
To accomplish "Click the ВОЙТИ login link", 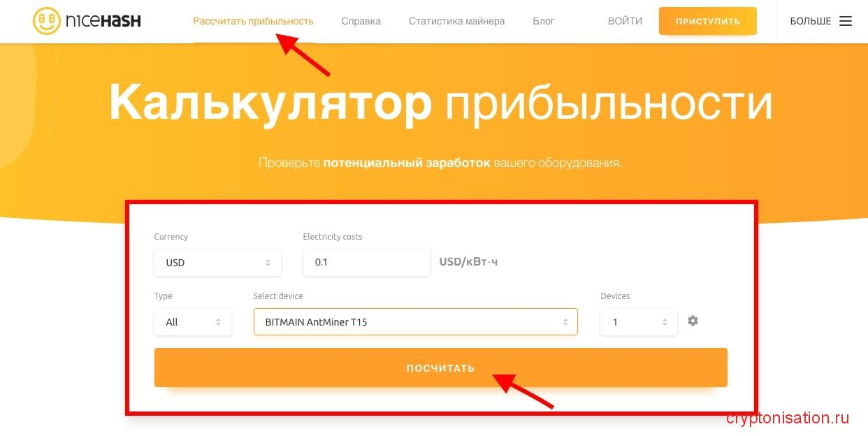I will pyautogui.click(x=625, y=21).
